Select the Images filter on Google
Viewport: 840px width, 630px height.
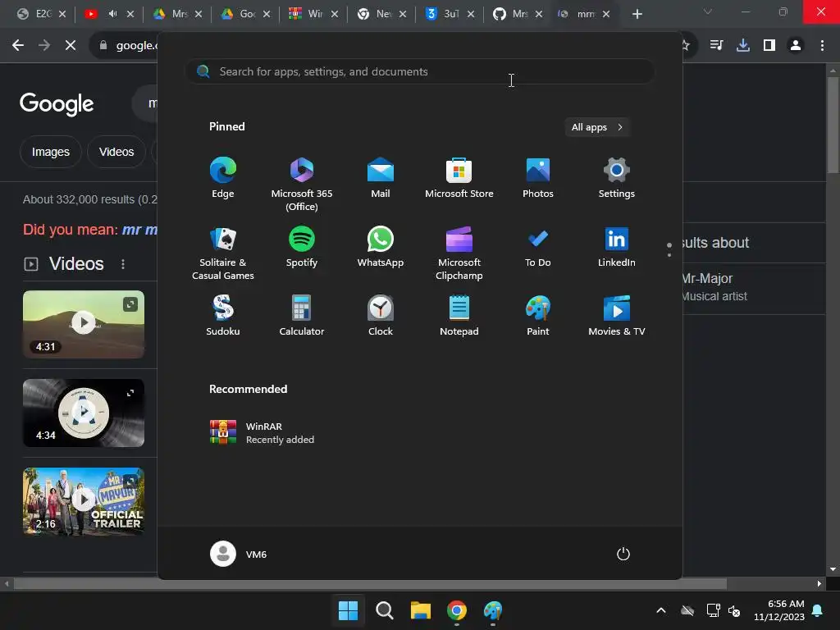pos(50,152)
